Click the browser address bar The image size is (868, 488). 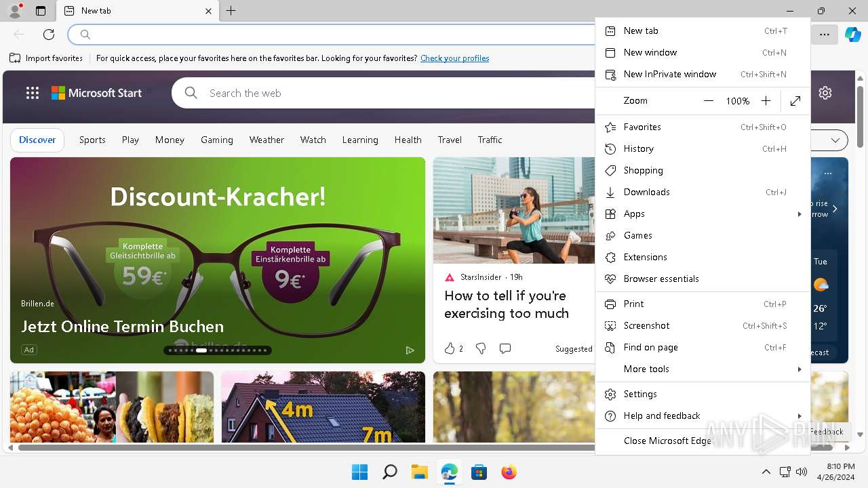[x=332, y=34]
